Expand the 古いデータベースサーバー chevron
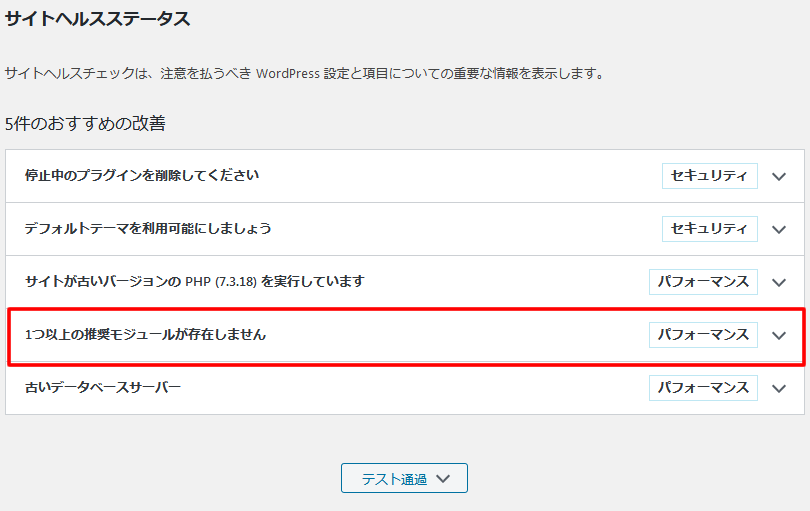Screen dimensions: 810x511 point(779,389)
